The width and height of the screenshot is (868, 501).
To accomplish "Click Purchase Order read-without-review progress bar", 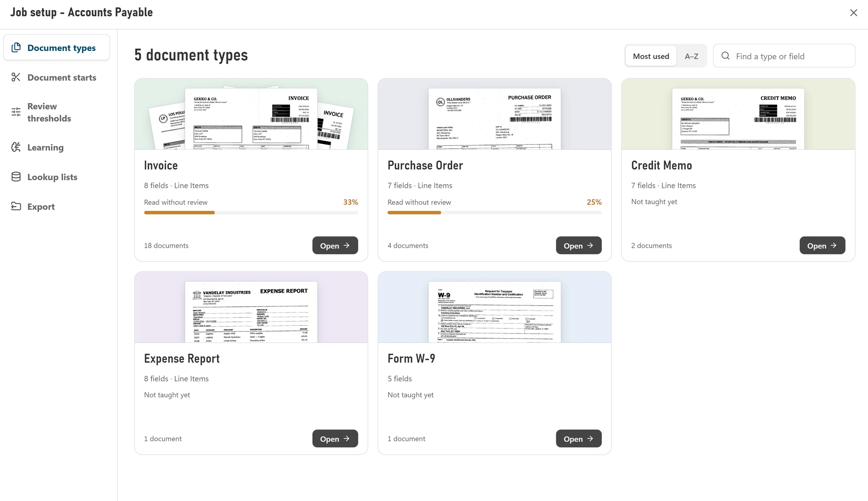I will point(494,213).
